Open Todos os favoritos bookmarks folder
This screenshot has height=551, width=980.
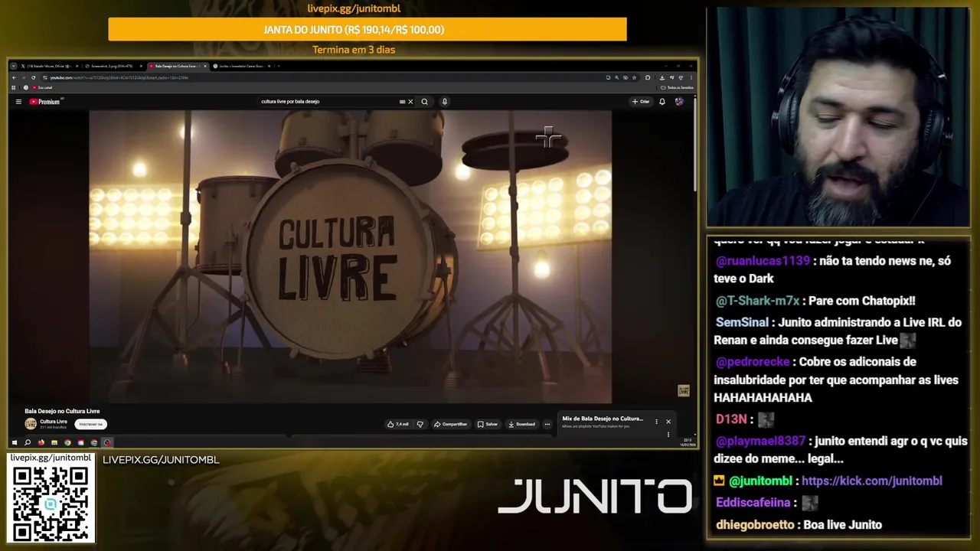[x=677, y=87]
